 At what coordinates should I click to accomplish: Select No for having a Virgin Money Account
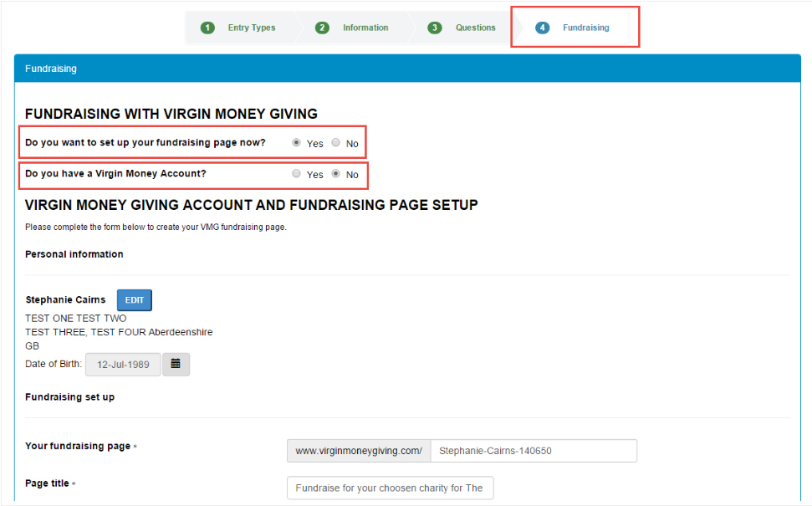[x=336, y=173]
